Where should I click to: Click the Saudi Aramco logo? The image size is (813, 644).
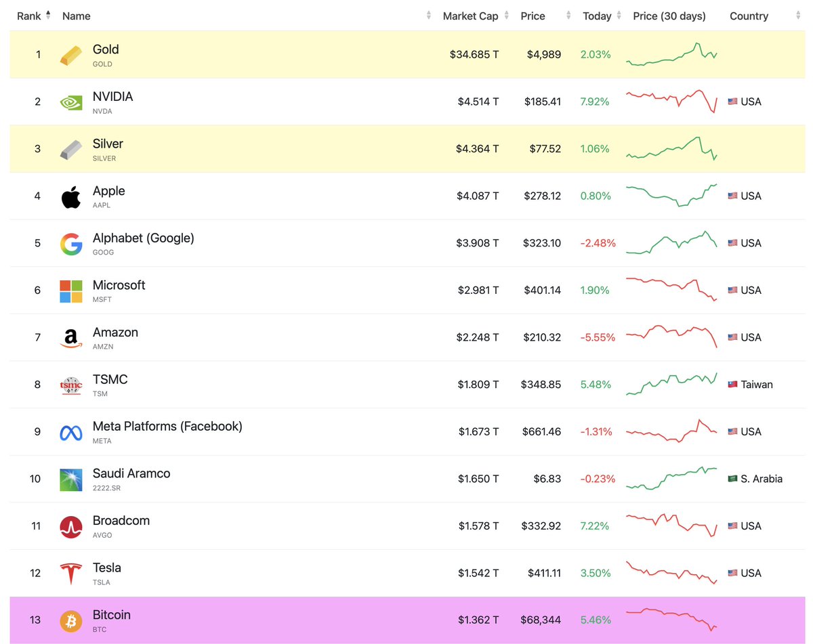pyautogui.click(x=70, y=478)
